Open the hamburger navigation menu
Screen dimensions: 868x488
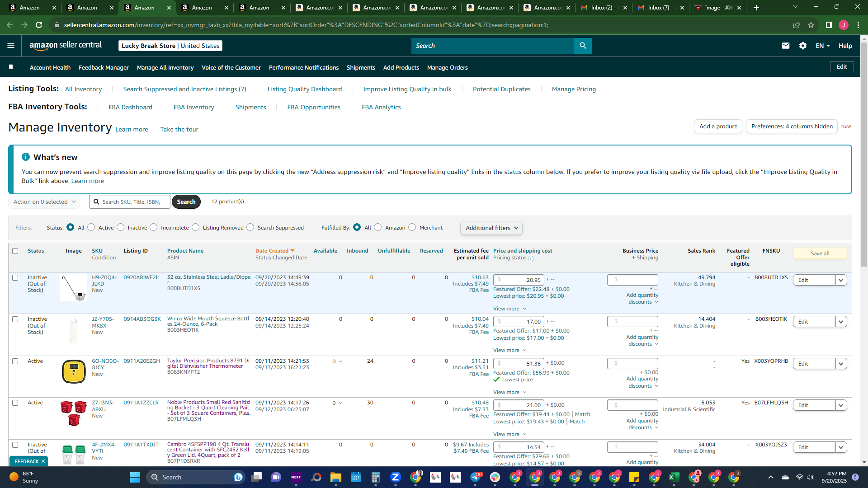click(11, 46)
